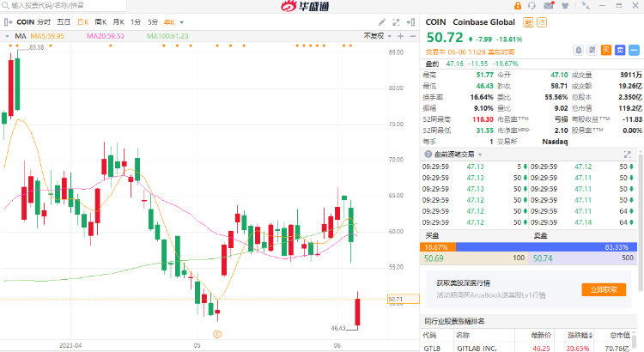The image size is (644, 352).
Task: Open the skin theme shirt icon
Action: tap(565, 6)
